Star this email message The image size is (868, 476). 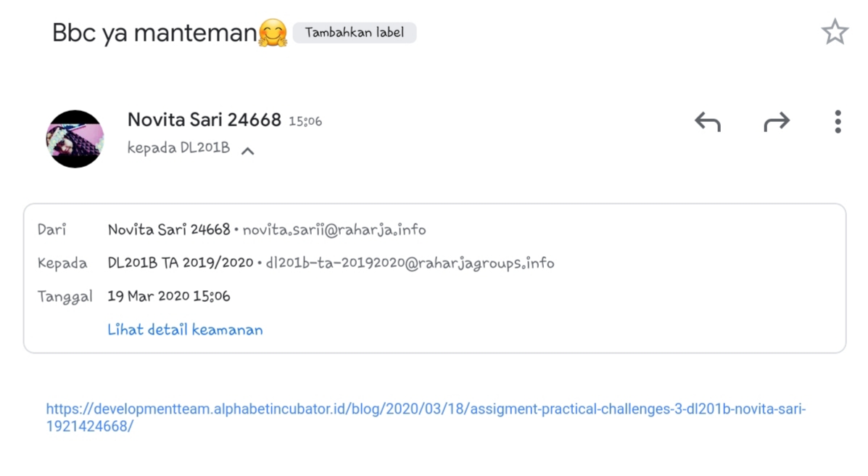tap(835, 32)
